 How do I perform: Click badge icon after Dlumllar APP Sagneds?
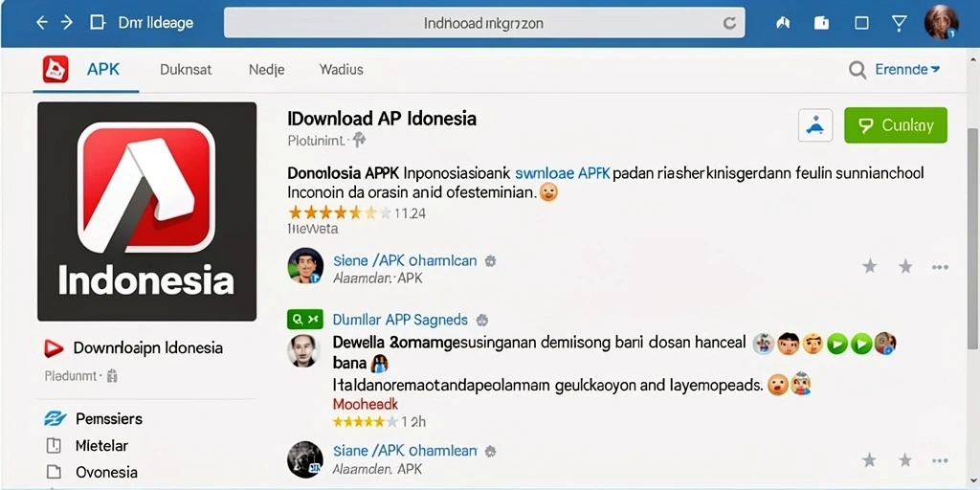[482, 321]
